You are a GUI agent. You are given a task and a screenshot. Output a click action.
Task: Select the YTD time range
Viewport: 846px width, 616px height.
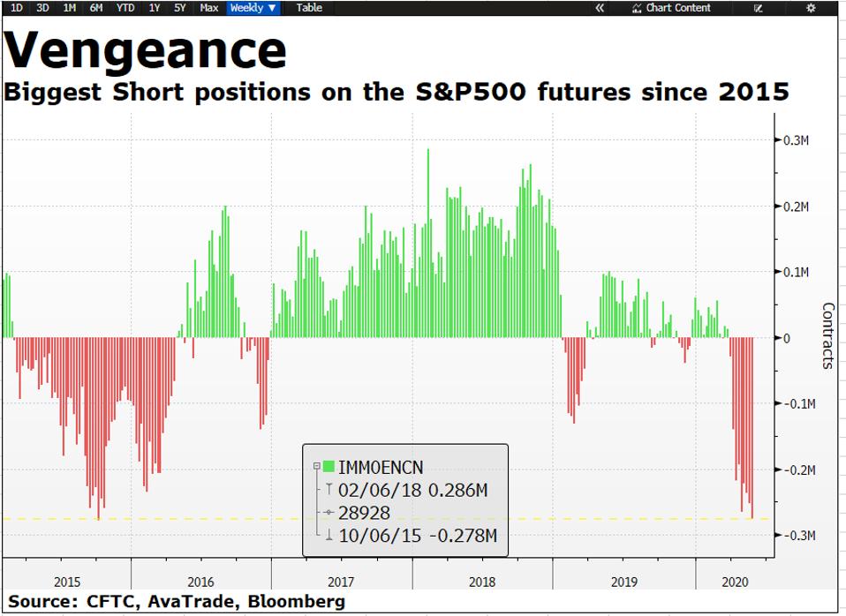[x=125, y=8]
